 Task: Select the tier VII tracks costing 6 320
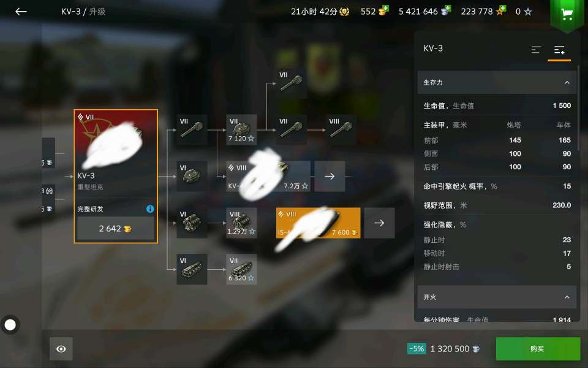coord(241,269)
